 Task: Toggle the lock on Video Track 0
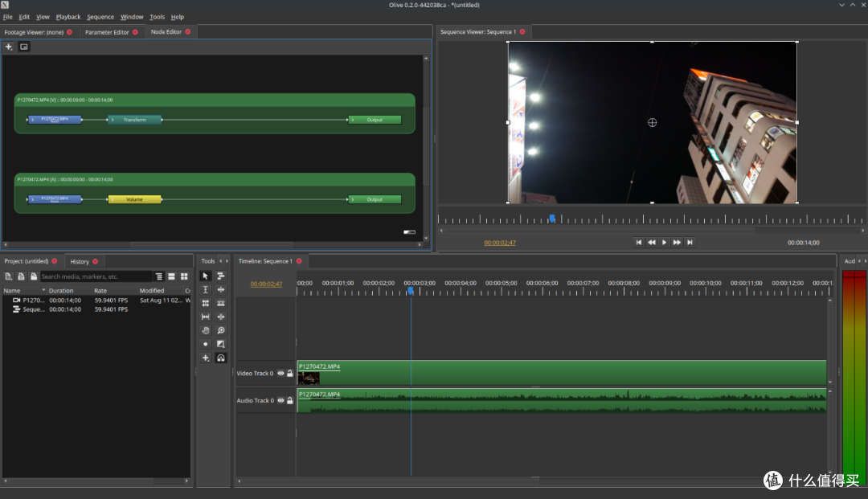pyautogui.click(x=289, y=374)
